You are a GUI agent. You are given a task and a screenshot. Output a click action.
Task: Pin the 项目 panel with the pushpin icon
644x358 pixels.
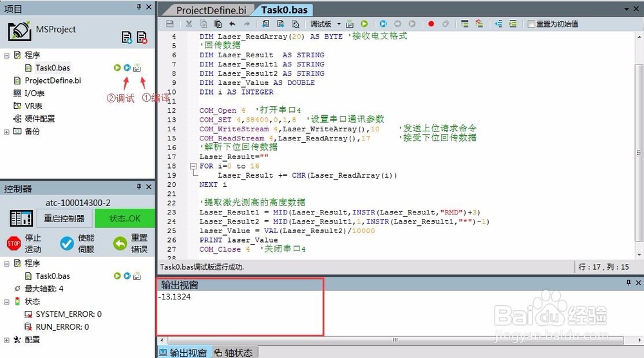[139, 7]
